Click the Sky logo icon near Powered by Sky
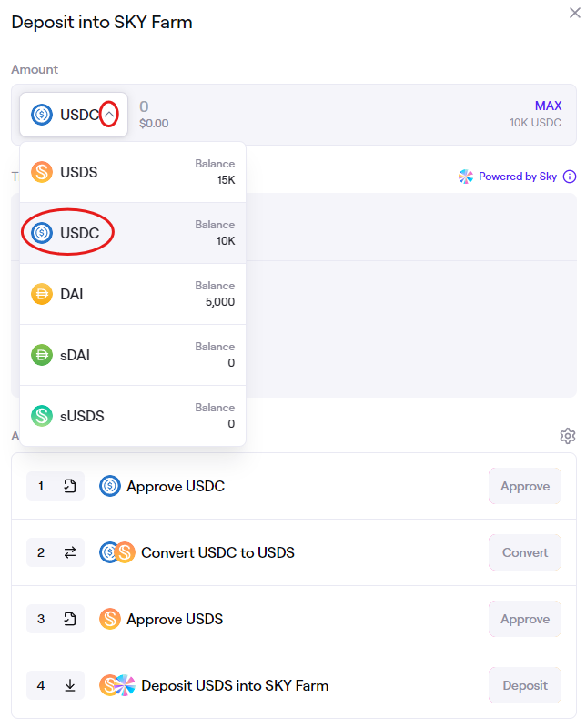Image resolution: width=586 pixels, height=728 pixels. pyautogui.click(x=466, y=177)
